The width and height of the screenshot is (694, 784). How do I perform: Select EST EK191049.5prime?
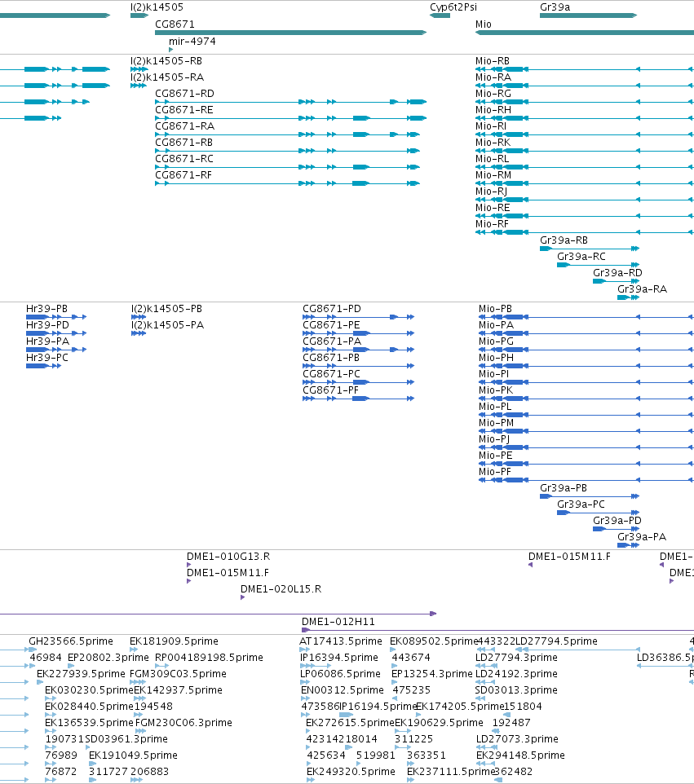point(133,755)
